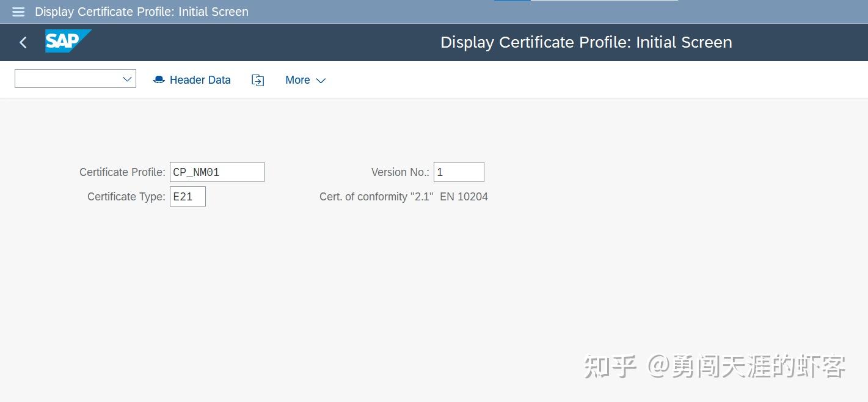Click inside the empty command field
Image resolution: width=868 pixels, height=402 pixels.
point(67,78)
